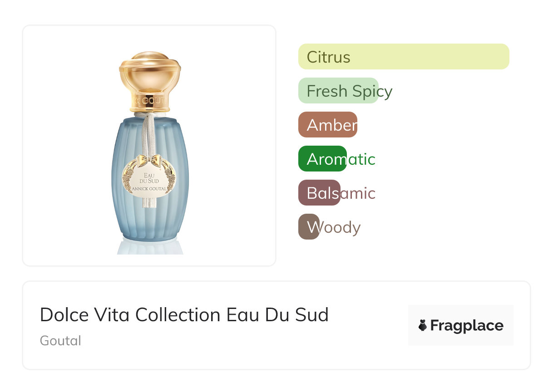Click the Fragplace perfume bottle logo icon
This screenshot has height=392, width=553.
point(423,325)
